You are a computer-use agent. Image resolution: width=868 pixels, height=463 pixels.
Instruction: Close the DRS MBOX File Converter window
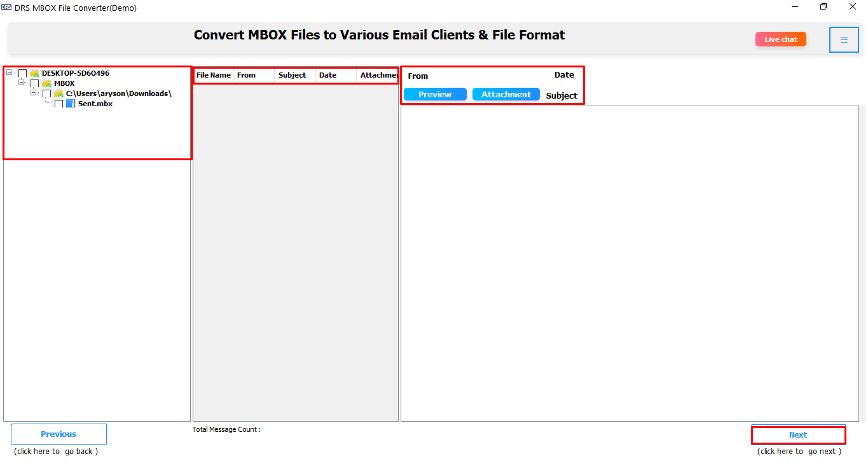[853, 7]
